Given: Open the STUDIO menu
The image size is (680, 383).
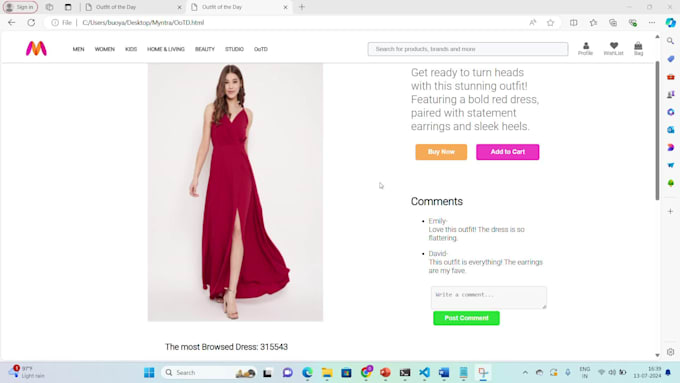Looking at the screenshot, I should pyautogui.click(x=234, y=49).
